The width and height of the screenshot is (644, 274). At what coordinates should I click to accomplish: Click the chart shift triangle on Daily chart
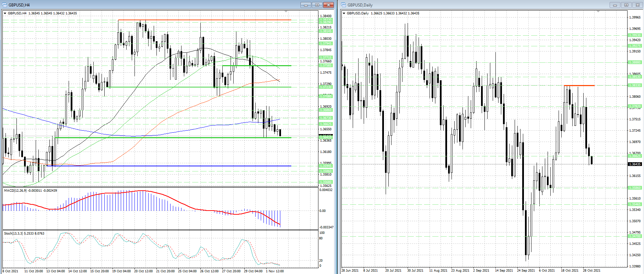click(598, 12)
